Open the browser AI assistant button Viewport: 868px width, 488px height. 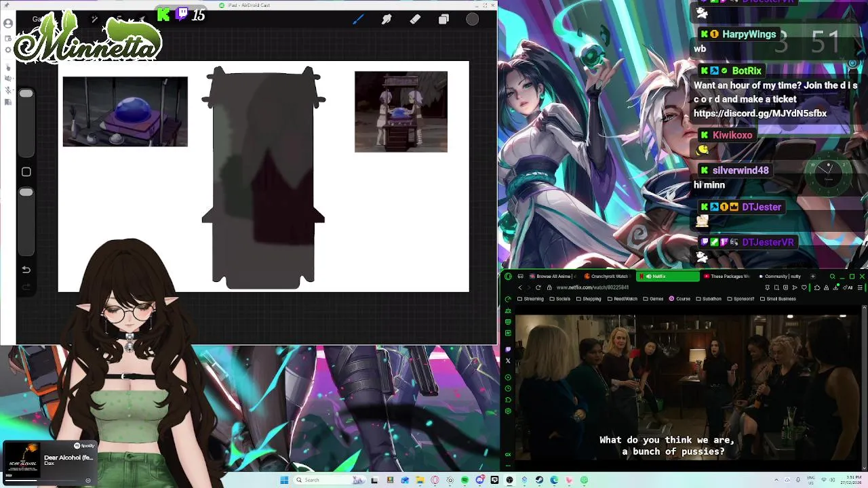pos(848,287)
